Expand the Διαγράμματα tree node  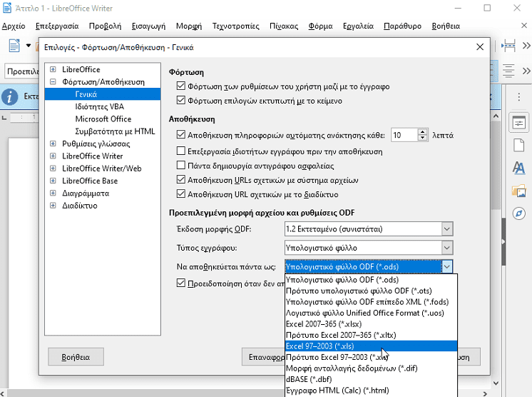pos(53,194)
